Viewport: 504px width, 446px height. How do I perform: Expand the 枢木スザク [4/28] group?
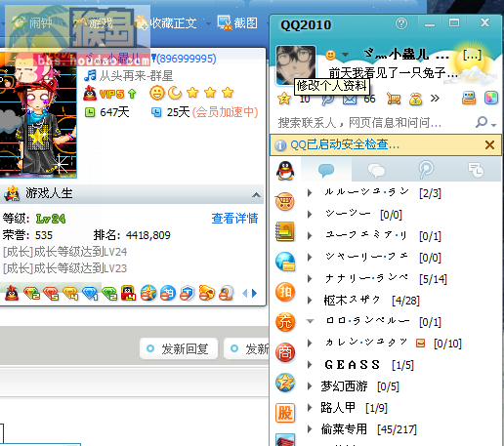tap(310, 301)
